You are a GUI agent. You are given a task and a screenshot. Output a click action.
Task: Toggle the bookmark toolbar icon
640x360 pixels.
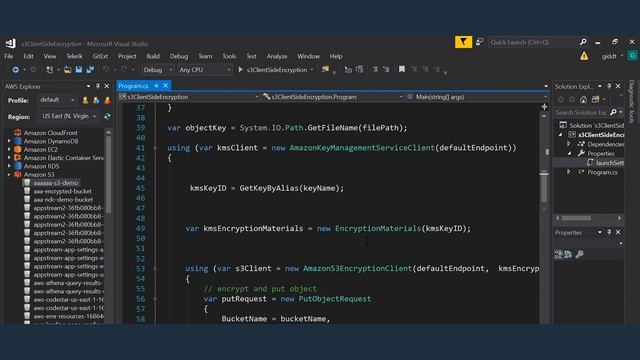click(402, 69)
